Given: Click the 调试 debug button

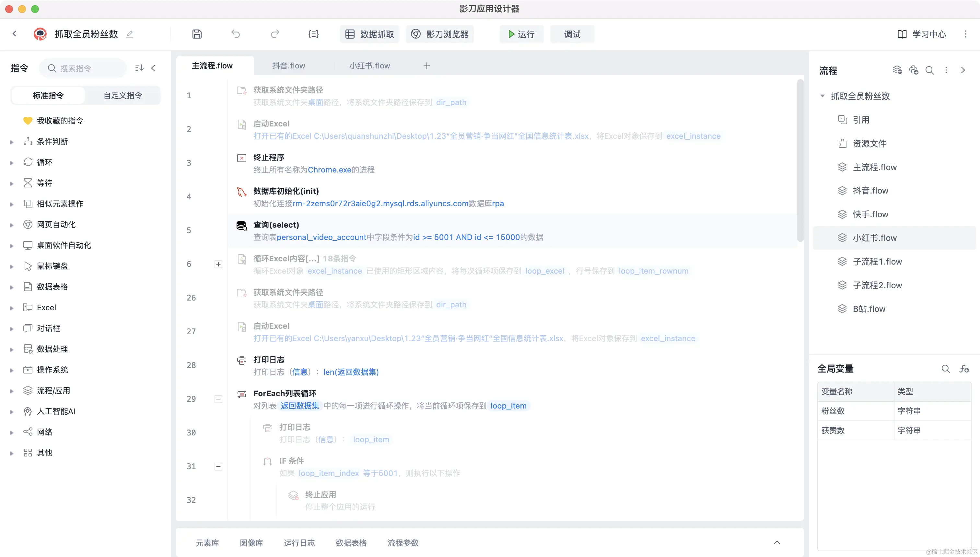Looking at the screenshot, I should [572, 34].
